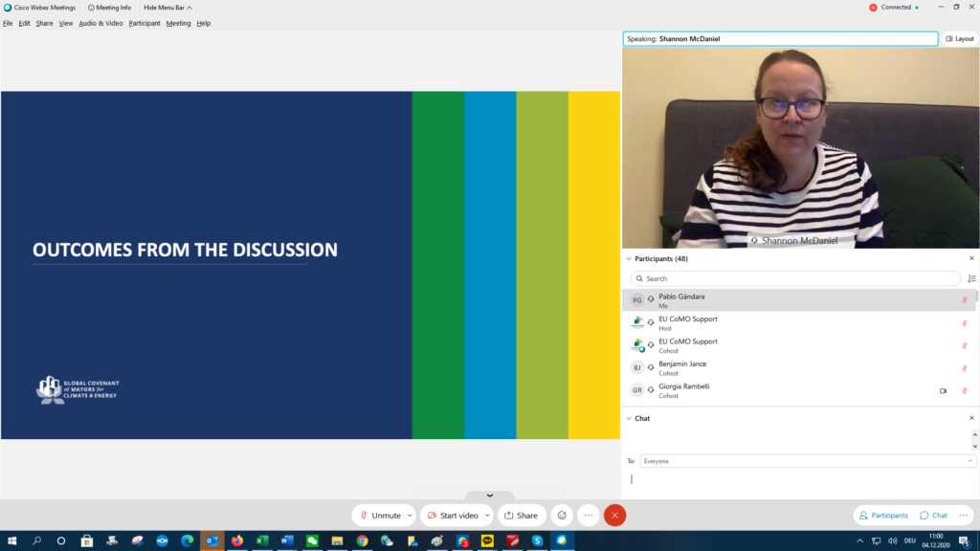The image size is (980, 551).
Task: Toggle Start video on
Action: [453, 515]
